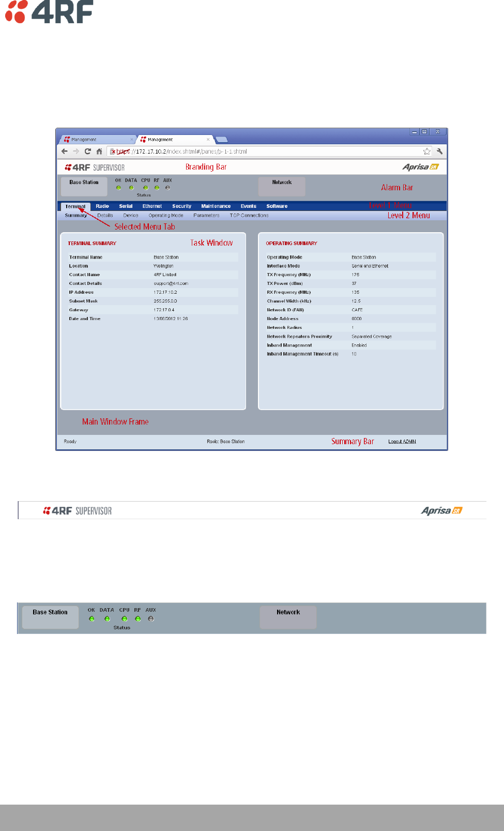Image resolution: width=504 pixels, height=831 pixels.
Task: Open browser settings wrench icon
Action: pos(439,152)
